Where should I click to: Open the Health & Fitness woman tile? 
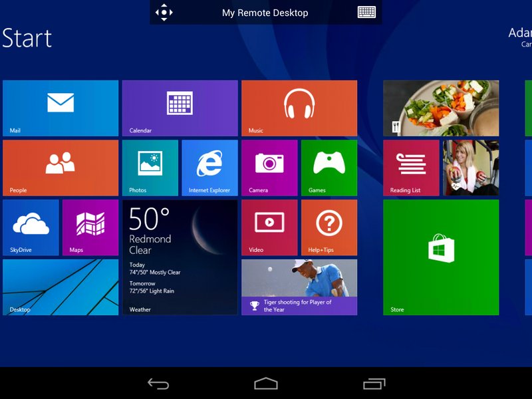471,168
